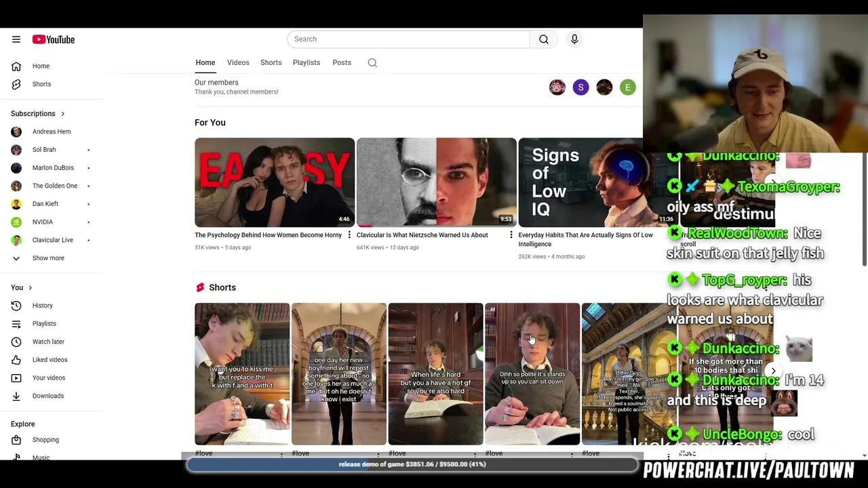Viewport: 868px width, 488px height.
Task: Open short 'Dihh so polite'
Action: pyautogui.click(x=532, y=374)
